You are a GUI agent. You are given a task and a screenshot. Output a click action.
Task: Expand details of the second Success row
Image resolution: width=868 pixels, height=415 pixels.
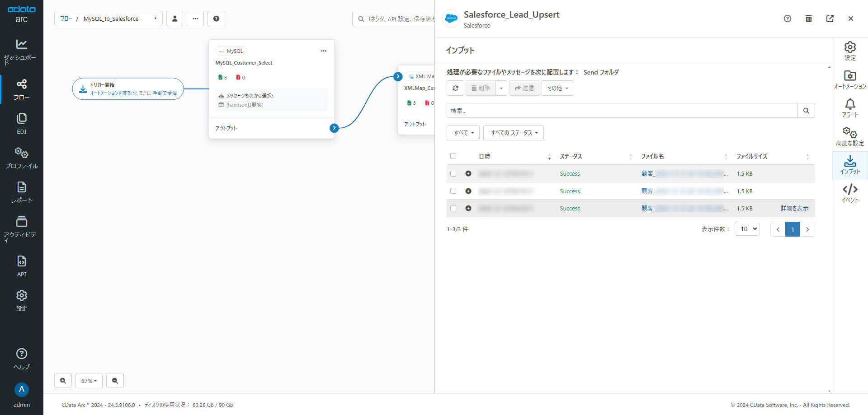point(468,191)
